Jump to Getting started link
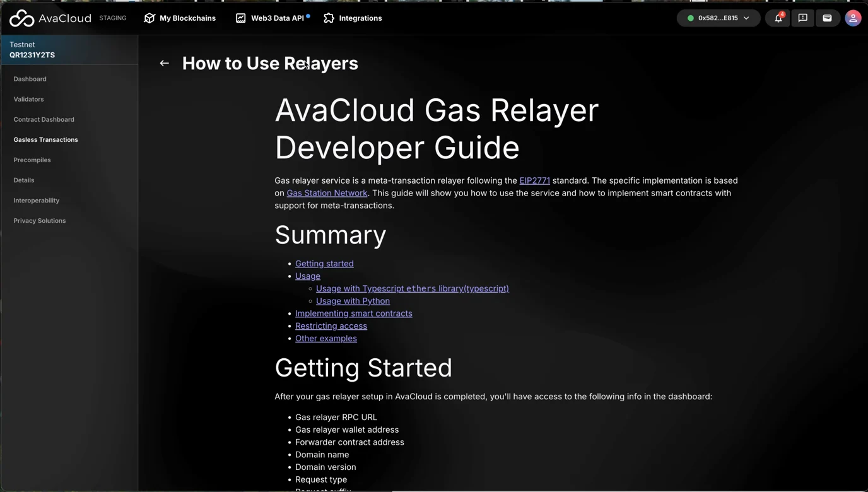The image size is (868, 492). (x=324, y=264)
